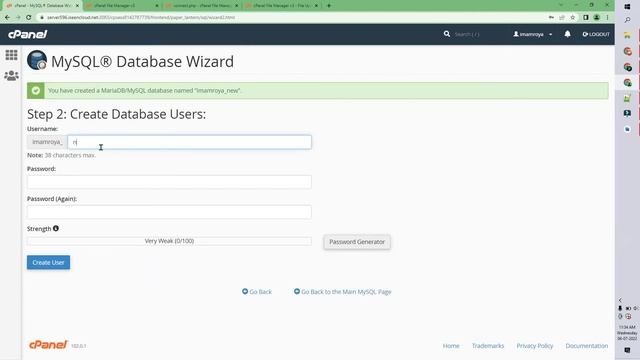This screenshot has height=360, width=640.
Task: Open the Windows Start button
Action: 627,7
